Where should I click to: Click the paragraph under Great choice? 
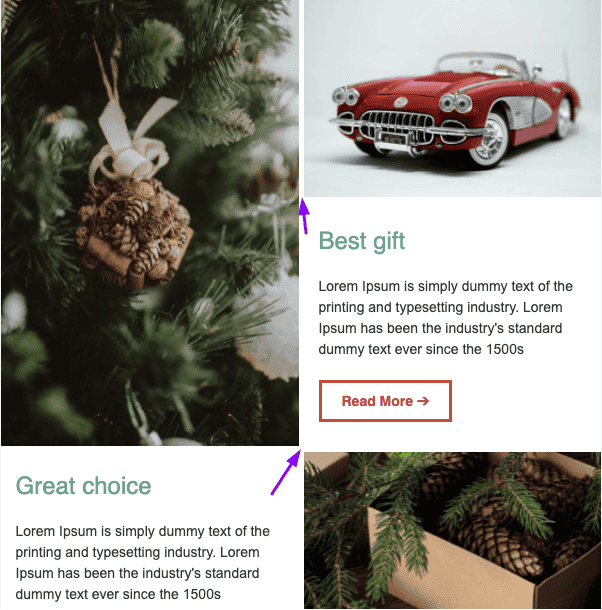(x=143, y=563)
